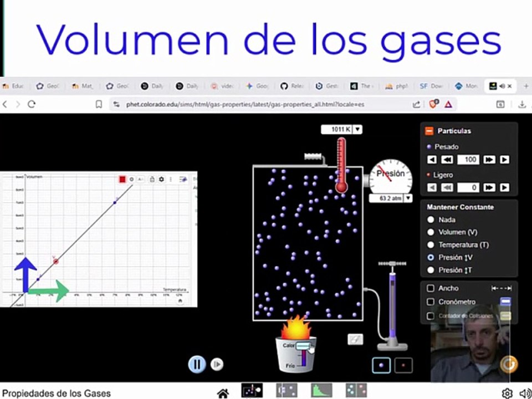Select the light particle type for the pump
Screen dimensions: 532x399
pyautogui.click(x=403, y=365)
